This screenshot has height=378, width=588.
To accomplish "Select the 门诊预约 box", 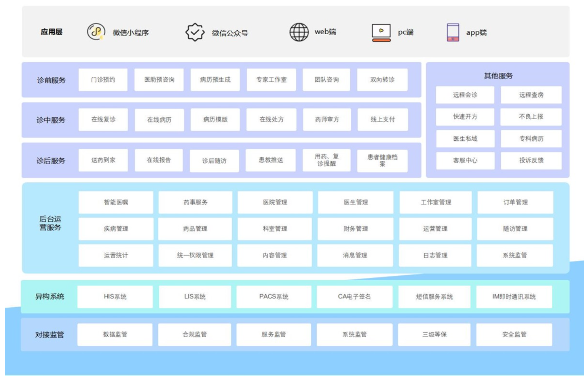I will [103, 80].
